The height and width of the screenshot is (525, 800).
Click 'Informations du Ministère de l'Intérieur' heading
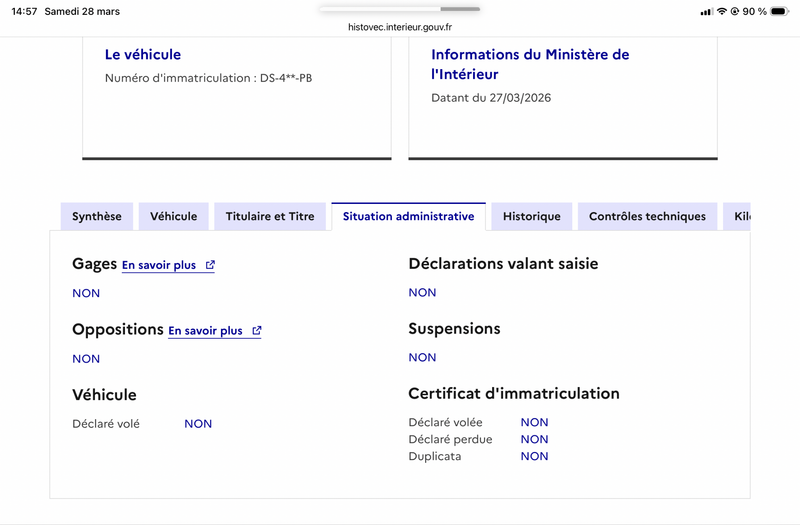point(530,64)
